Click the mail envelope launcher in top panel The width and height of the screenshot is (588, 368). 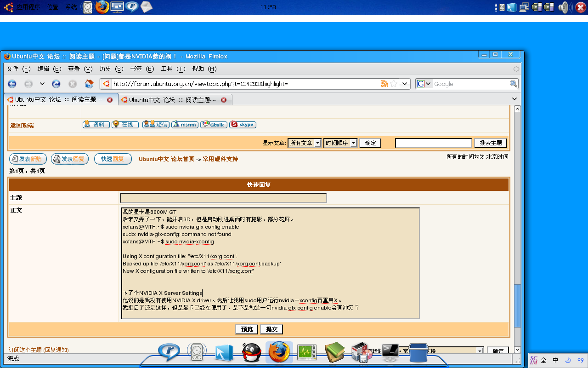pos(147,7)
